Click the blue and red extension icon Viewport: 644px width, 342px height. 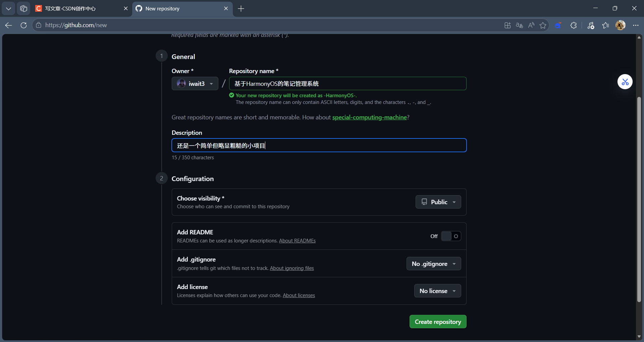[558, 25]
